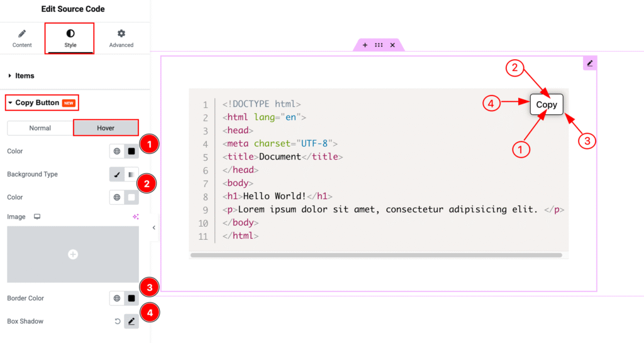This screenshot has height=343, width=644.
Task: Switch to the Style tab
Action: (70, 38)
